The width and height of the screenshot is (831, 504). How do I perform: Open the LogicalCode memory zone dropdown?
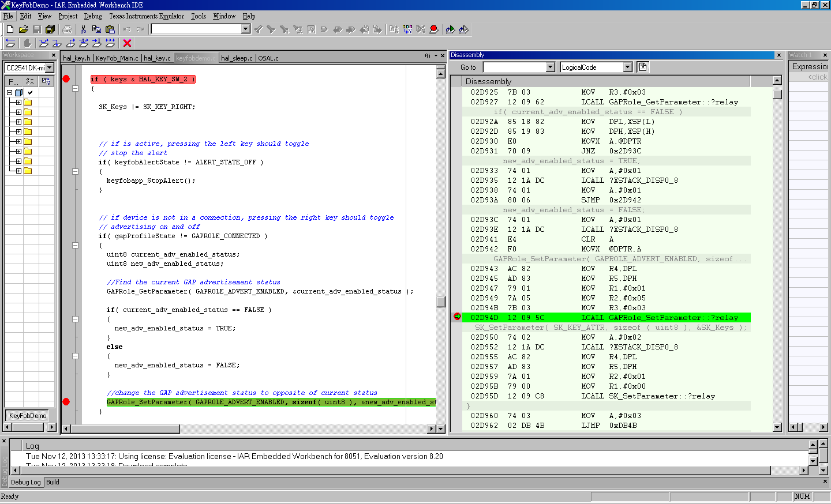(627, 67)
